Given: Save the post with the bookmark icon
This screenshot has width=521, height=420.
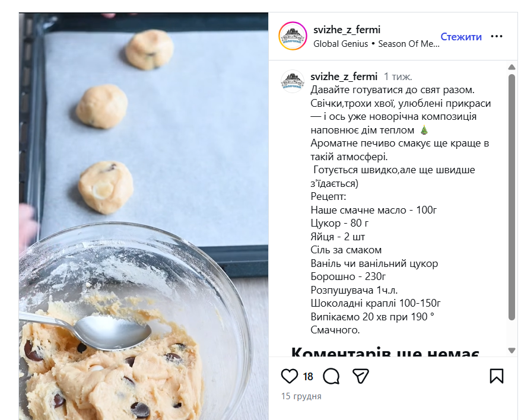Looking at the screenshot, I should 497,376.
